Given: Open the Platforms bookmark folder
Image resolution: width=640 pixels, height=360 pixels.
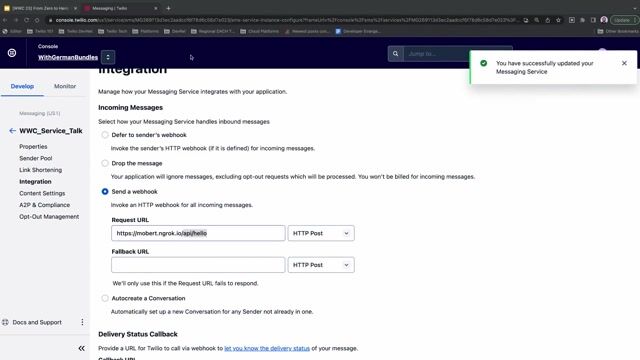Looking at the screenshot, I should 145,31.
